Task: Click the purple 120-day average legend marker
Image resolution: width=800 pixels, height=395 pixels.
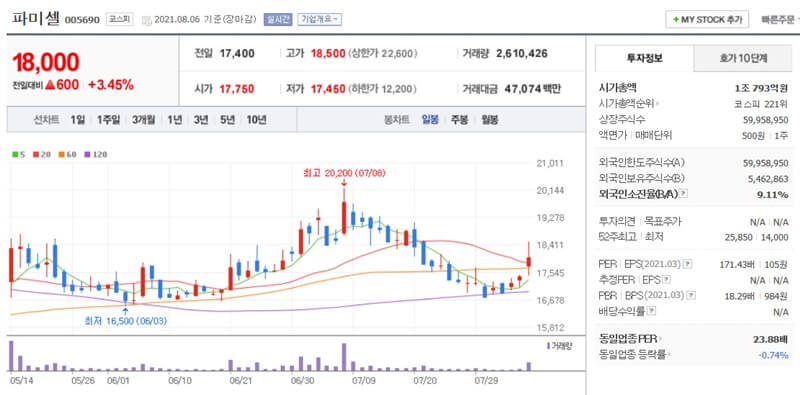Action: tap(86, 154)
